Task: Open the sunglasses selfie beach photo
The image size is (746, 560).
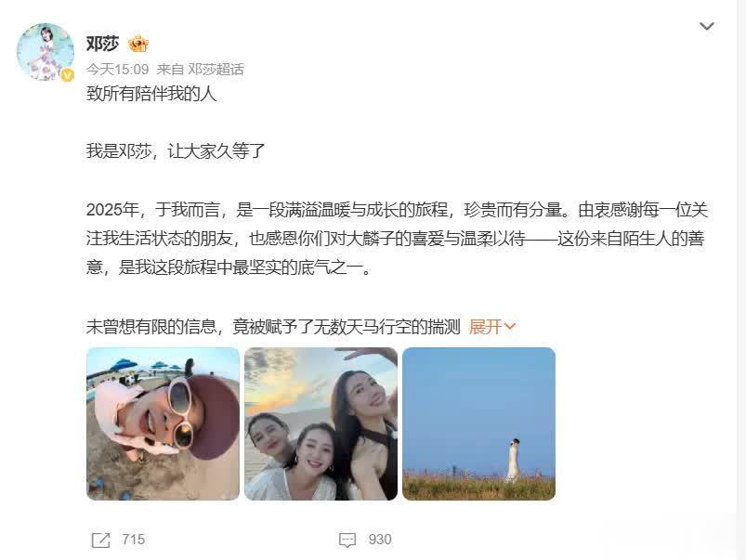Action: point(164,423)
